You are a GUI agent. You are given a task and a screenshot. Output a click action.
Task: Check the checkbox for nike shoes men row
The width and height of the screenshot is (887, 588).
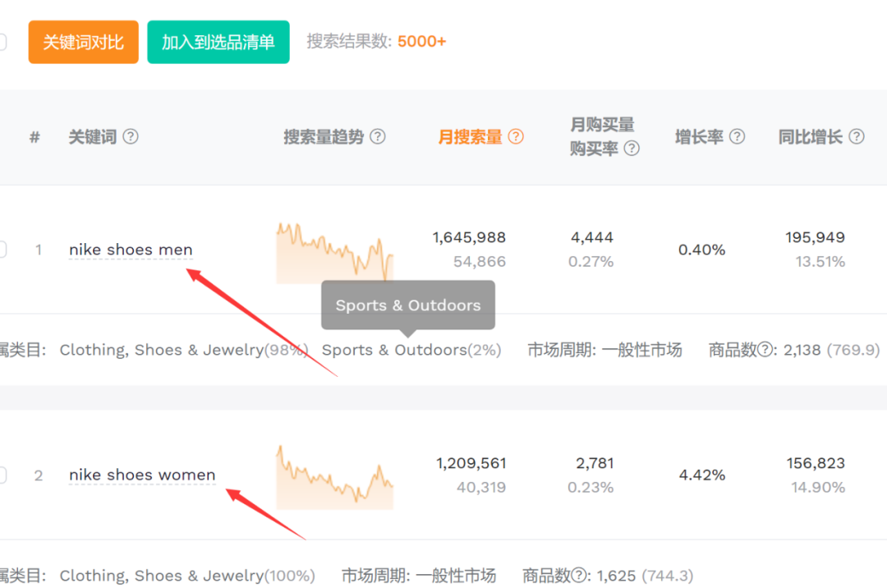pos(3,250)
